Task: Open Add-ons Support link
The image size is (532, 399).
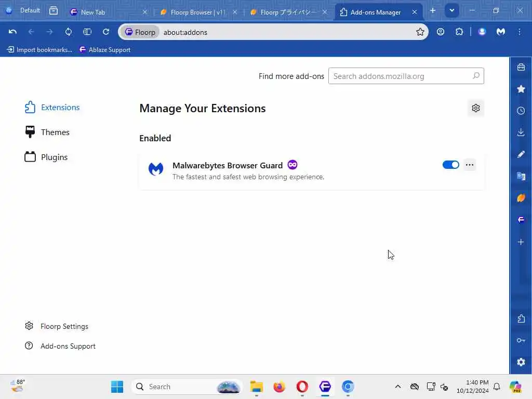Action: (x=60, y=346)
